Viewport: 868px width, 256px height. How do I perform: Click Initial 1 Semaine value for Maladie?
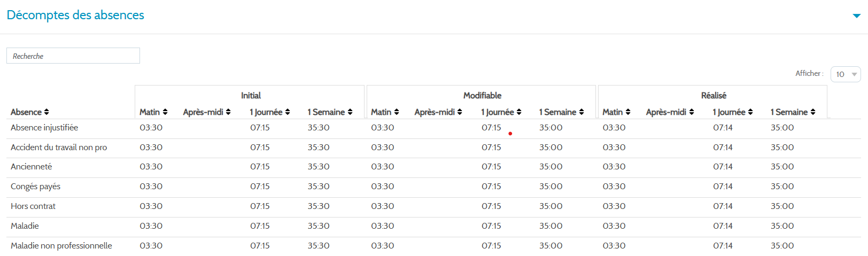(319, 226)
